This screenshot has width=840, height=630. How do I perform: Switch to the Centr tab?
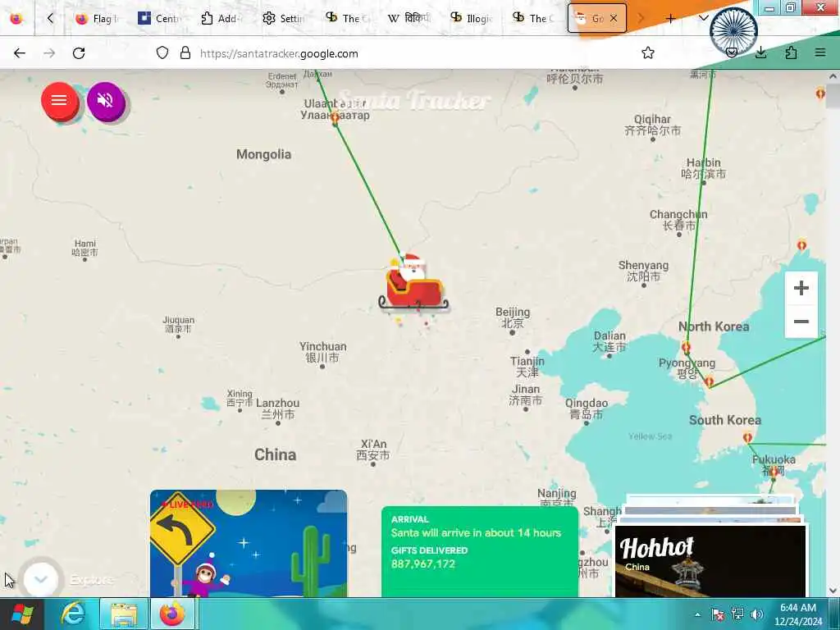pos(160,19)
